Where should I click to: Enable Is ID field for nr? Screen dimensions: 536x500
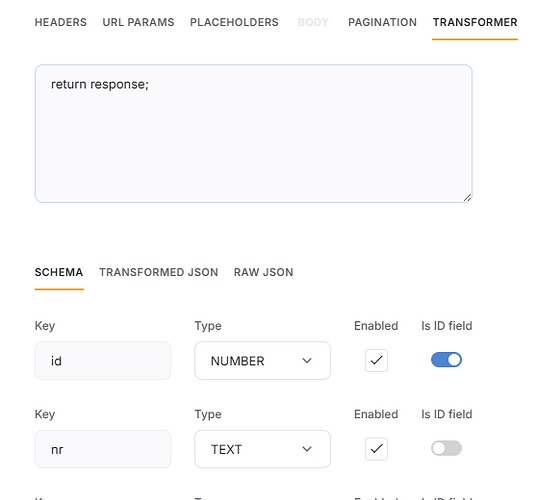point(446,448)
